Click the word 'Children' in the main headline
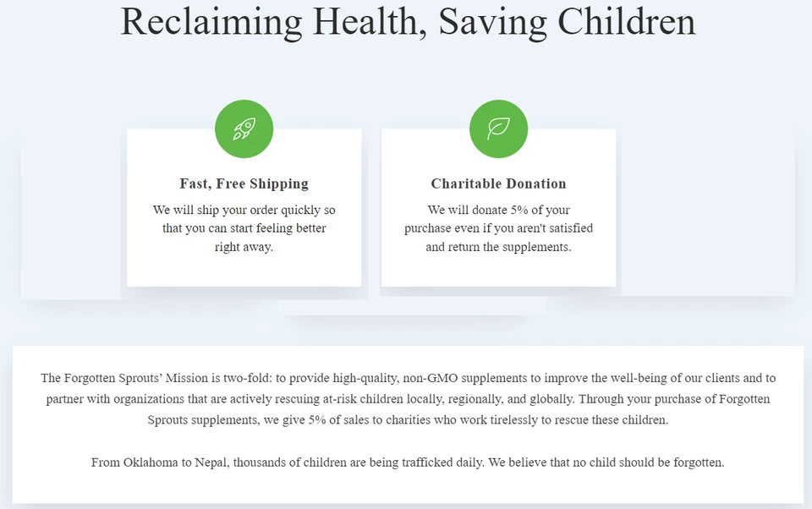812x509 pixels. [626, 22]
